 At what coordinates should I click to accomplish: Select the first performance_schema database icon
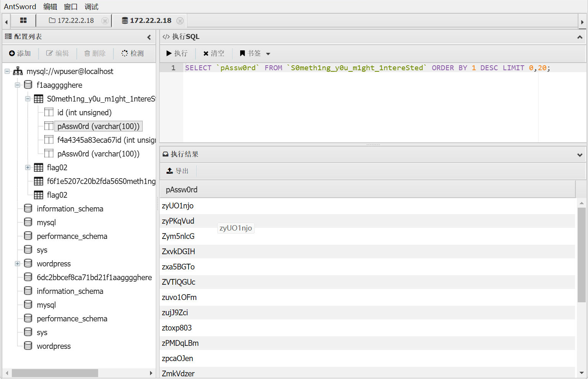[x=28, y=236]
